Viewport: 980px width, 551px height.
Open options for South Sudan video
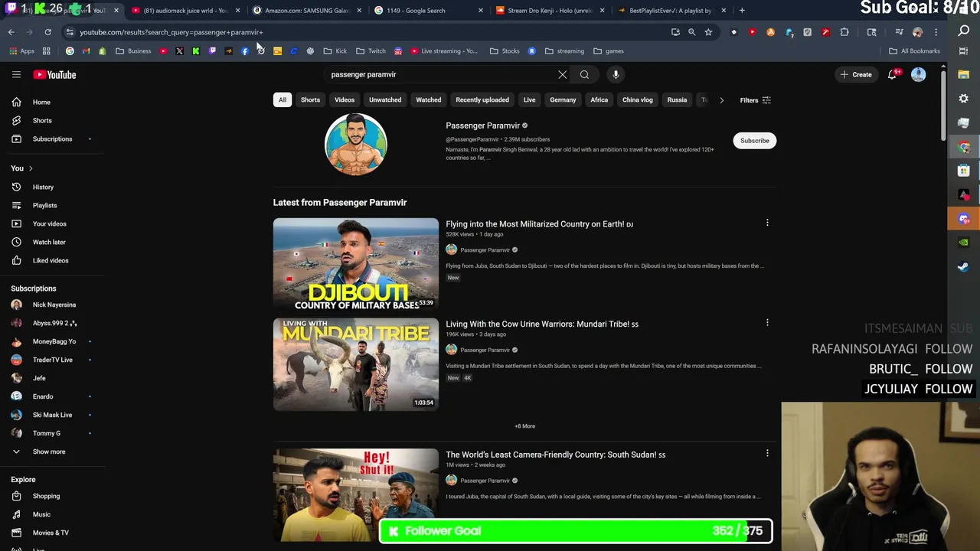[x=767, y=453]
